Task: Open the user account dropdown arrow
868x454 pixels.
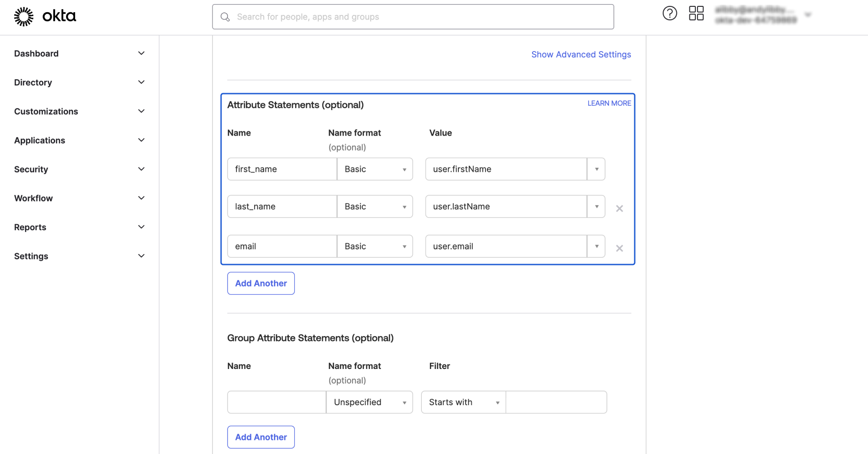Action: 808,15
